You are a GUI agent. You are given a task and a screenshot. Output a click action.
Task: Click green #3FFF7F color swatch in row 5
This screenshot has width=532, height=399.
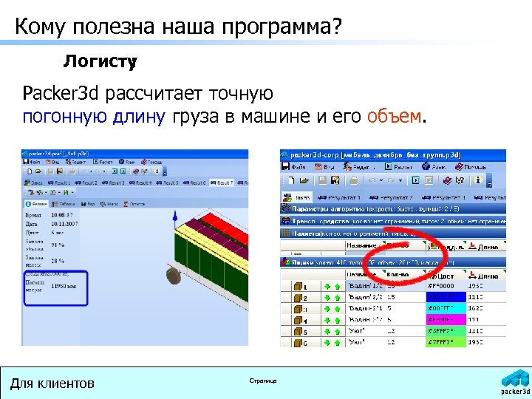pos(446,331)
